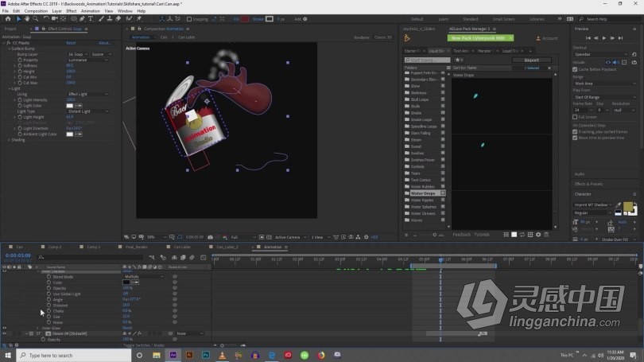Switch AEJuice preview to grid view icon
This screenshot has height=362, width=644.
[x=506, y=235]
